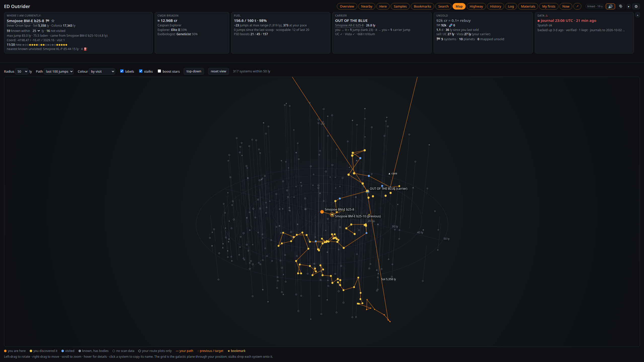Disable the labels checkbox
The height and width of the screenshot is (362, 644).
pyautogui.click(x=122, y=71)
